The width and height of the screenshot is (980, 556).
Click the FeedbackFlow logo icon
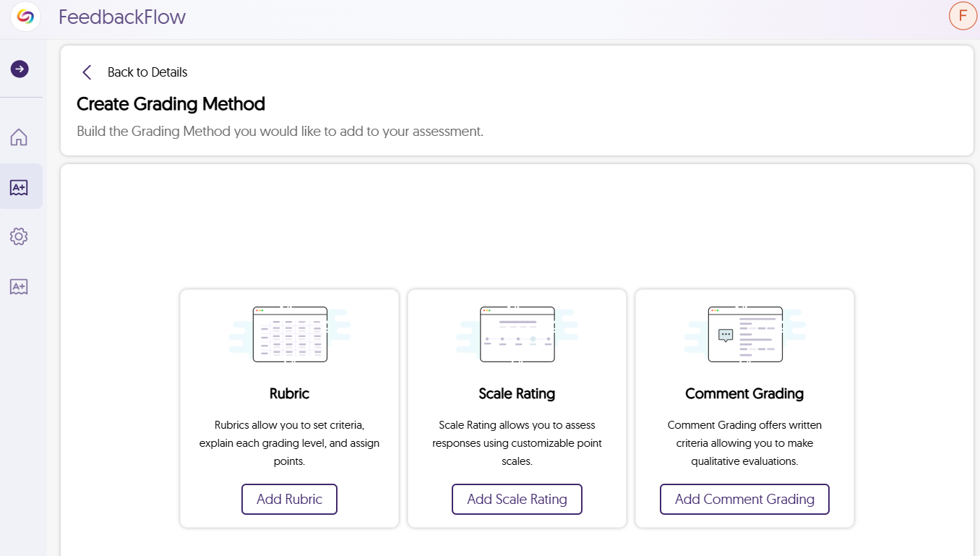click(25, 17)
